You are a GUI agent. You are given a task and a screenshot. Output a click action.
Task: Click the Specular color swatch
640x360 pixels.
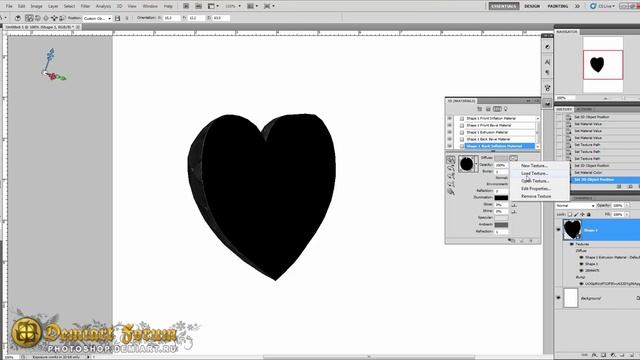coord(501,218)
